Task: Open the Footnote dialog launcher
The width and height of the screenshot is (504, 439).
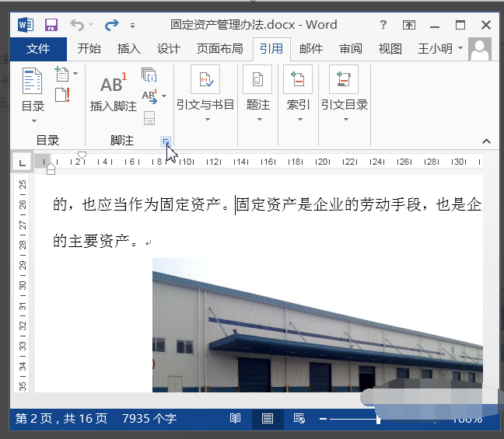Action: pos(165,141)
